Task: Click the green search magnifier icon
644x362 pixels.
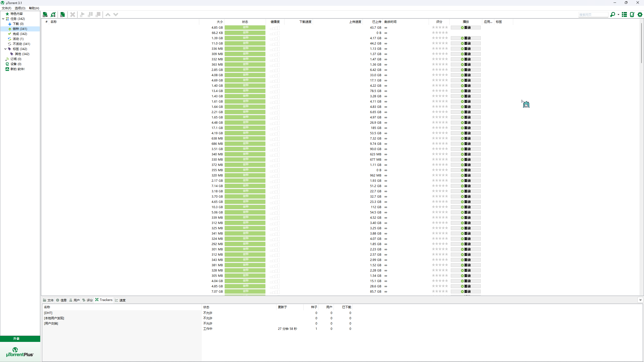Action: pyautogui.click(x=613, y=15)
